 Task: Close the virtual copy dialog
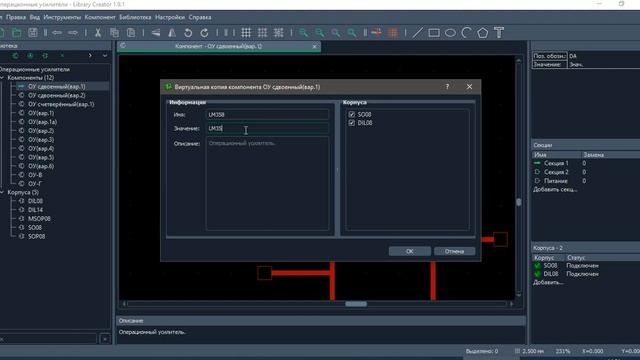469,87
